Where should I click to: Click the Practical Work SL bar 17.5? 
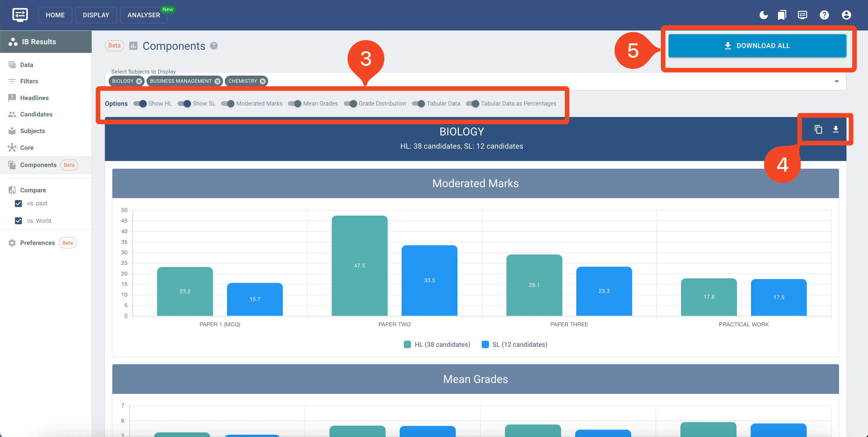[x=779, y=297]
